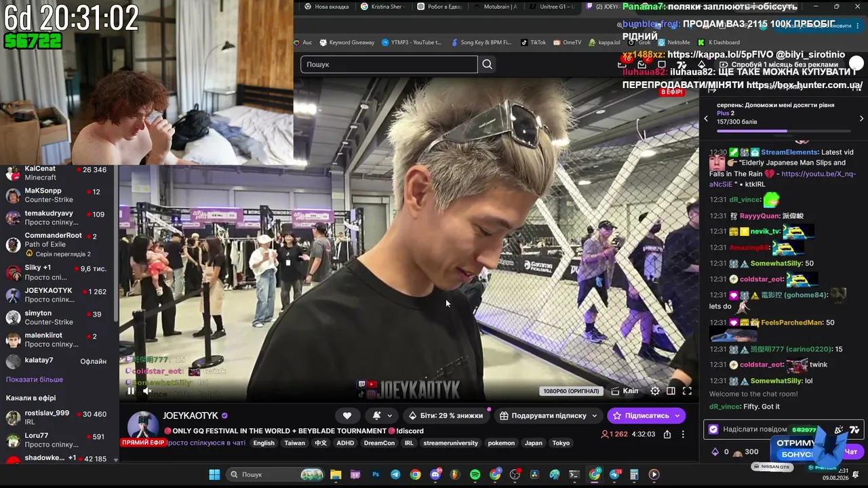868x488 pixels.
Task: Go to next goal in chat banner
Action: (x=861, y=119)
